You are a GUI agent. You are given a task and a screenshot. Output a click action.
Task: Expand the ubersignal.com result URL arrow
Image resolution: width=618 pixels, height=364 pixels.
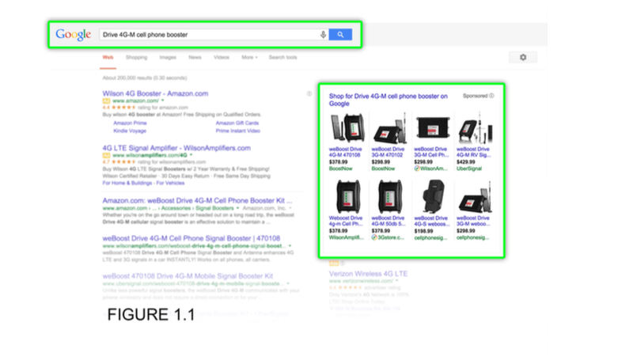click(x=288, y=283)
